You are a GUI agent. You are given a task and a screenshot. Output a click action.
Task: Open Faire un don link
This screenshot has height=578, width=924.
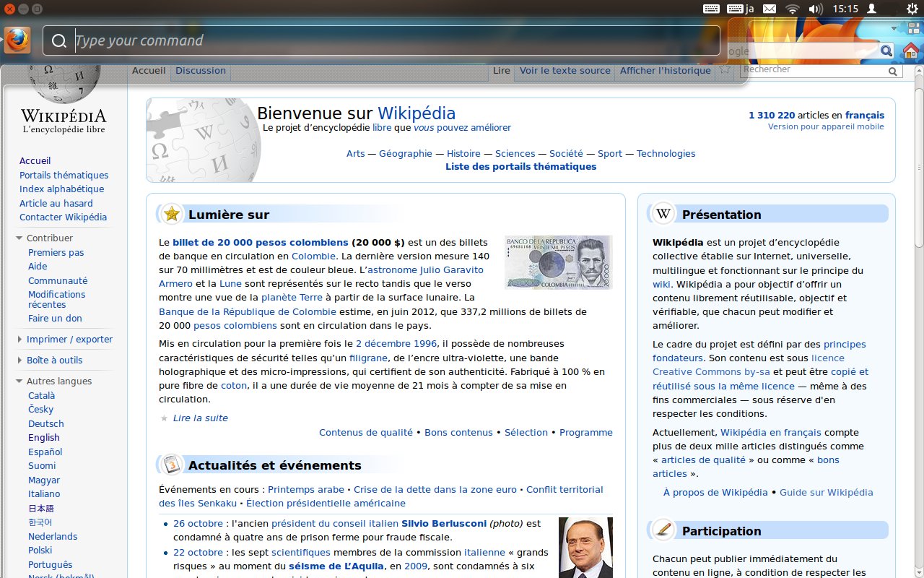[x=55, y=318]
